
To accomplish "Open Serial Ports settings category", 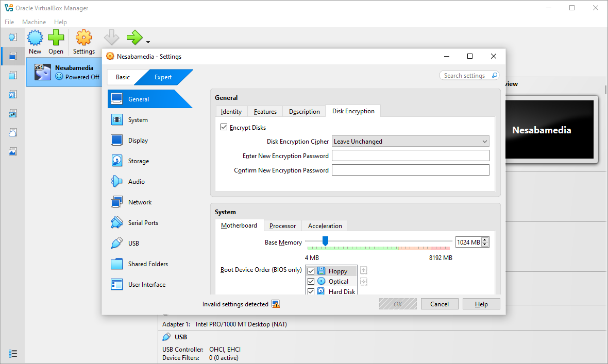I will [143, 223].
